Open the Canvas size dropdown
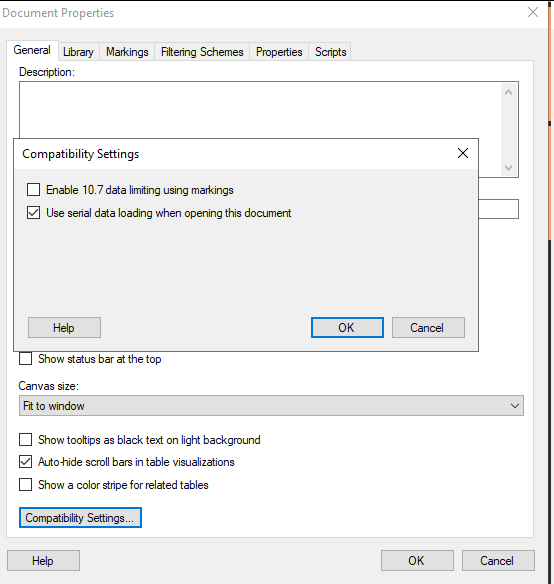 click(271, 406)
